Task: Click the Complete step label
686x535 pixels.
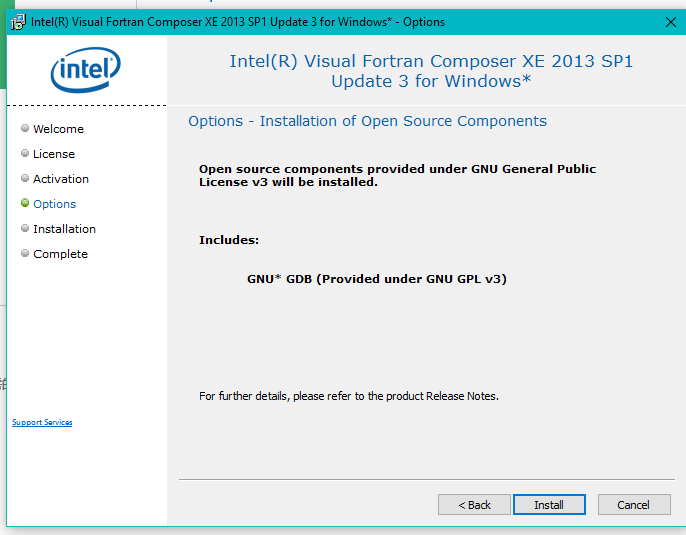Action: (x=60, y=254)
